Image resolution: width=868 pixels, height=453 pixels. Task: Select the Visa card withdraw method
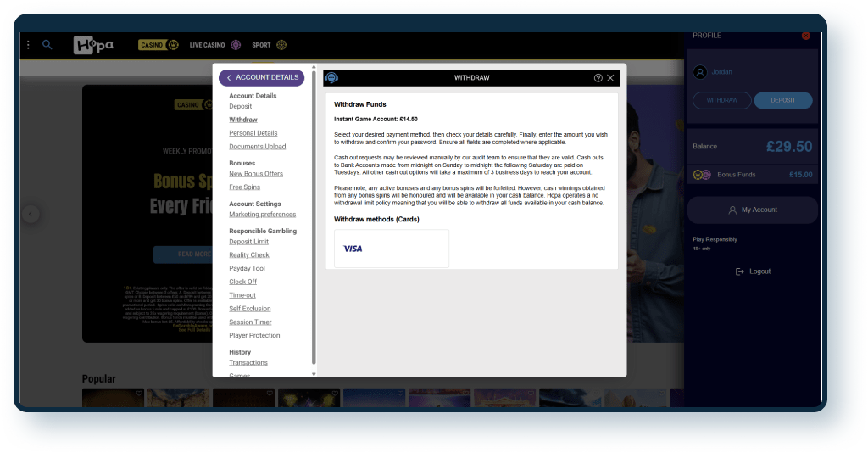point(391,249)
